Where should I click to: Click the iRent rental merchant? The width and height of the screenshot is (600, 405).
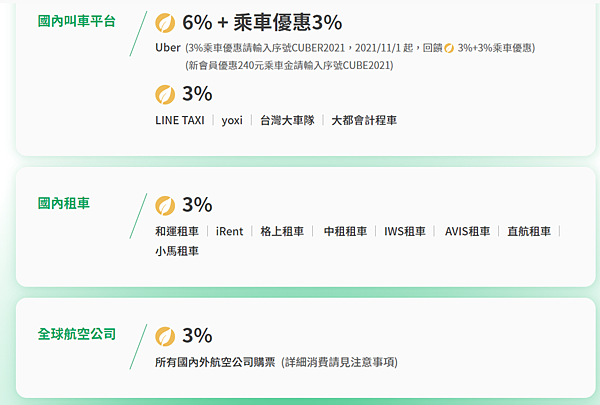click(x=229, y=231)
